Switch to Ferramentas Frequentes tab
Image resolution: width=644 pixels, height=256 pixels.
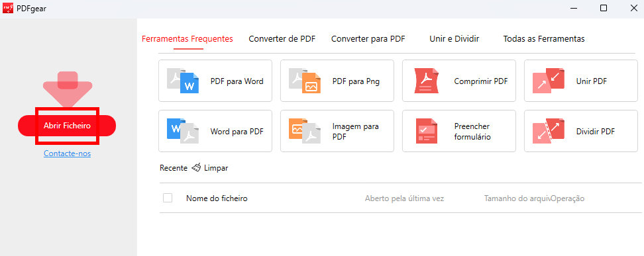pyautogui.click(x=188, y=39)
